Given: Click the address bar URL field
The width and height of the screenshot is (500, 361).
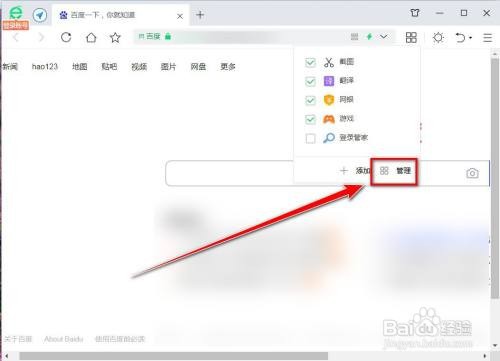Looking at the screenshot, I should (x=263, y=37).
